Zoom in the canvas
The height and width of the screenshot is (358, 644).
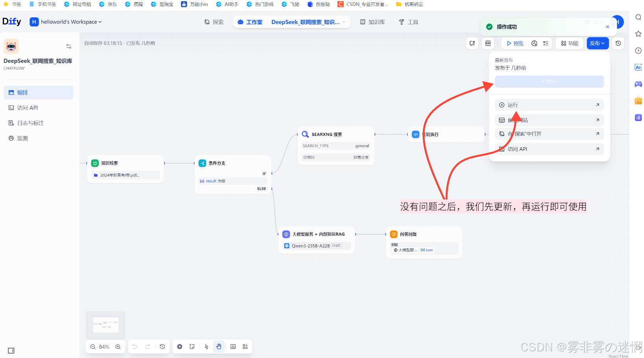coord(118,347)
